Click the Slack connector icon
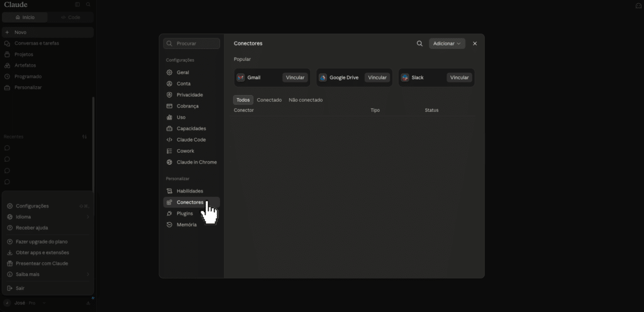Screen dimensions: 644x312 (x=405, y=77)
